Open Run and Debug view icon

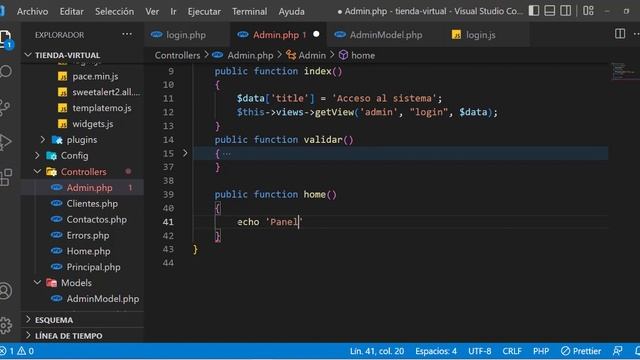pyautogui.click(x=5, y=142)
